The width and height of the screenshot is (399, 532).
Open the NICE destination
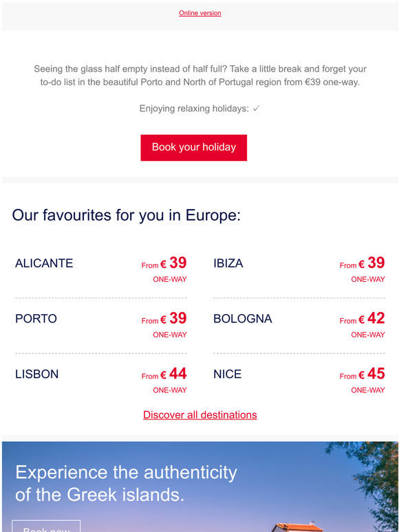[227, 374]
